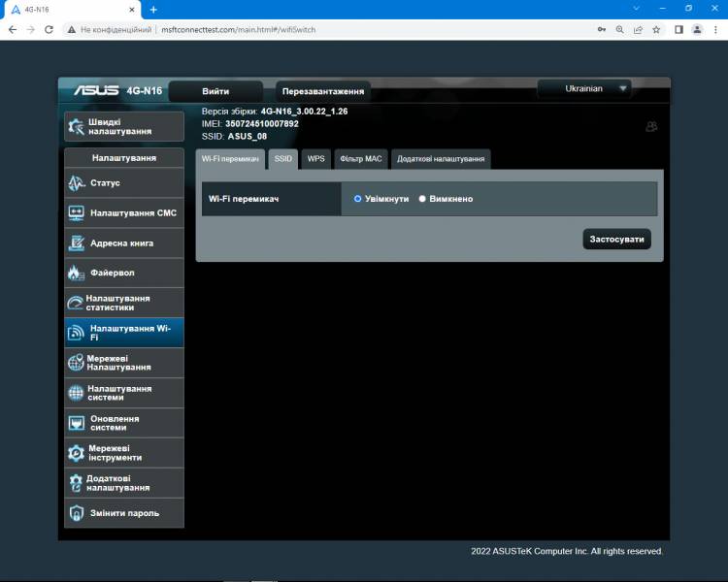Switch to the SSID tab
The height and width of the screenshot is (582, 728).
coord(283,159)
